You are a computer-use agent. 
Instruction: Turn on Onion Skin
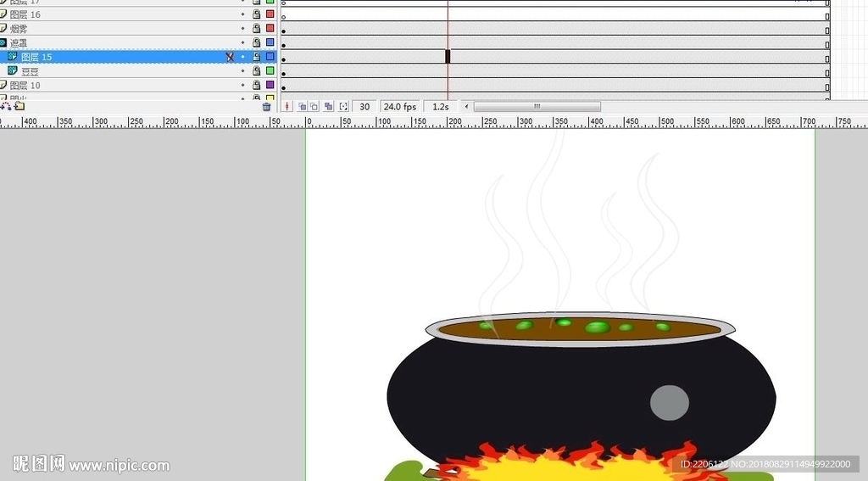(x=303, y=106)
